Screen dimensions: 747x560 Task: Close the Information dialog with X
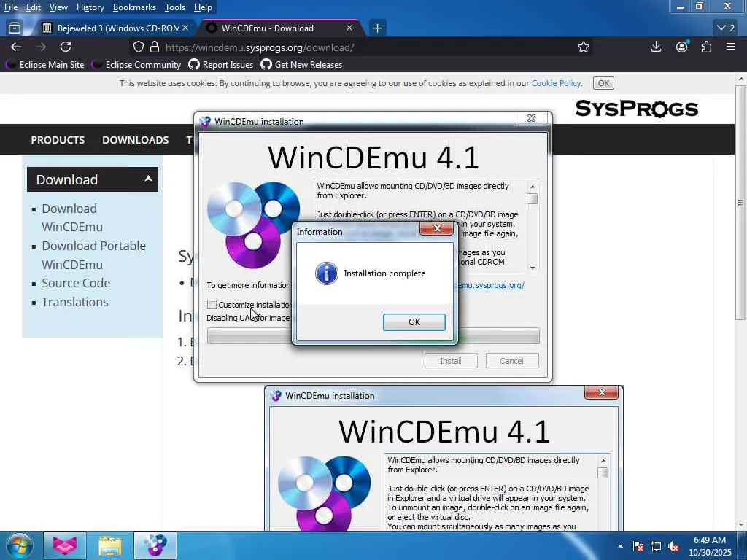pos(436,228)
